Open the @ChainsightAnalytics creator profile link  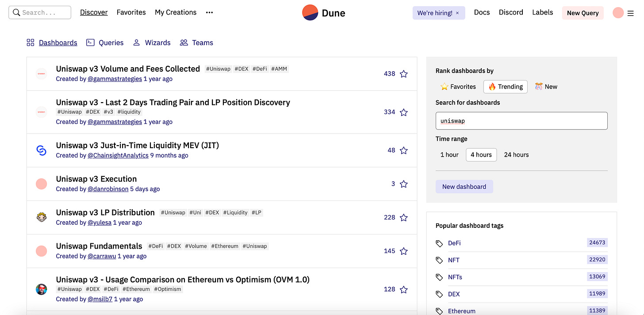coord(118,155)
